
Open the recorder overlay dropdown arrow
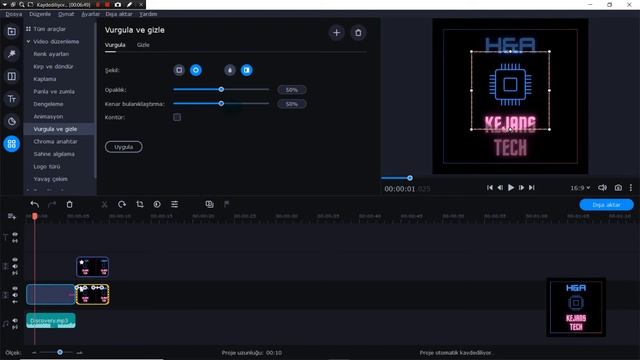pos(5,4)
